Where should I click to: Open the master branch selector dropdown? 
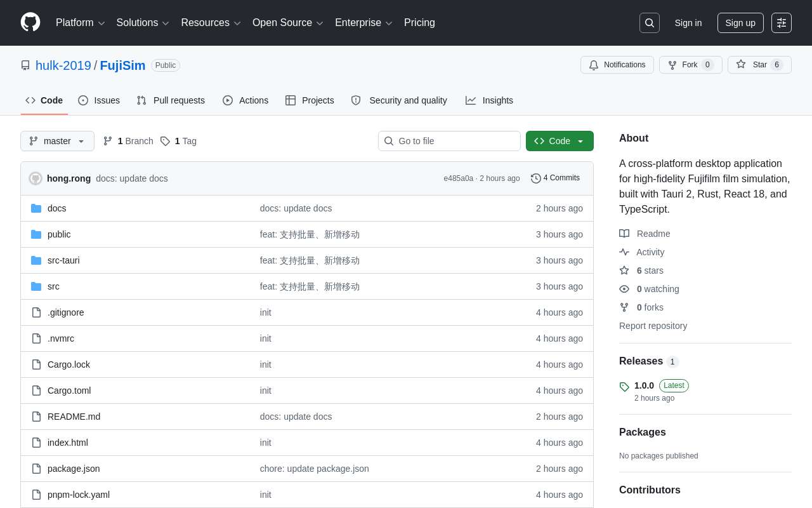point(57,141)
